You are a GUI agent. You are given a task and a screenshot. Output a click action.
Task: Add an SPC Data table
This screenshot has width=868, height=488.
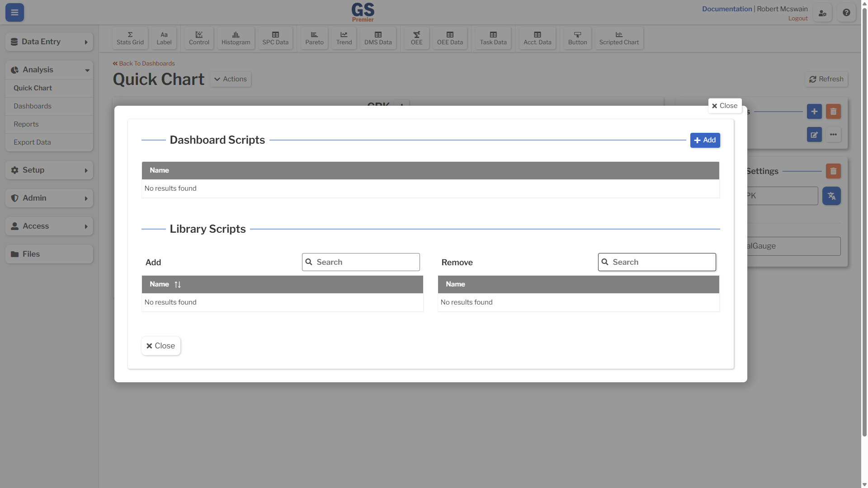pyautogui.click(x=275, y=38)
